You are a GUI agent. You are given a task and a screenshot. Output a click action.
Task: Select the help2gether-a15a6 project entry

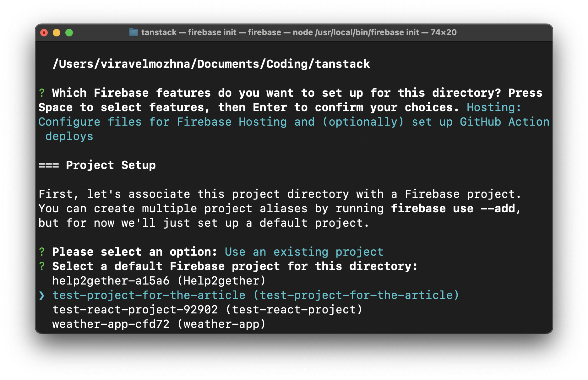click(159, 280)
